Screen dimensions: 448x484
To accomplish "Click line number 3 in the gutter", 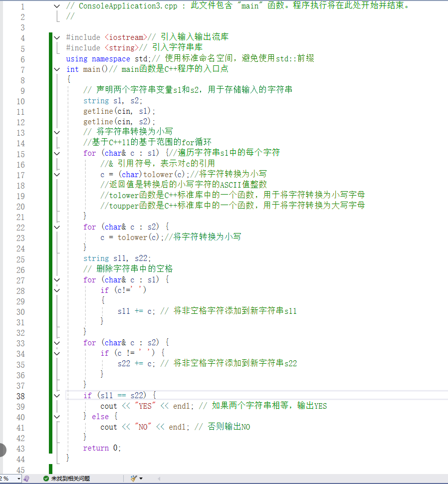I will click(22, 27).
